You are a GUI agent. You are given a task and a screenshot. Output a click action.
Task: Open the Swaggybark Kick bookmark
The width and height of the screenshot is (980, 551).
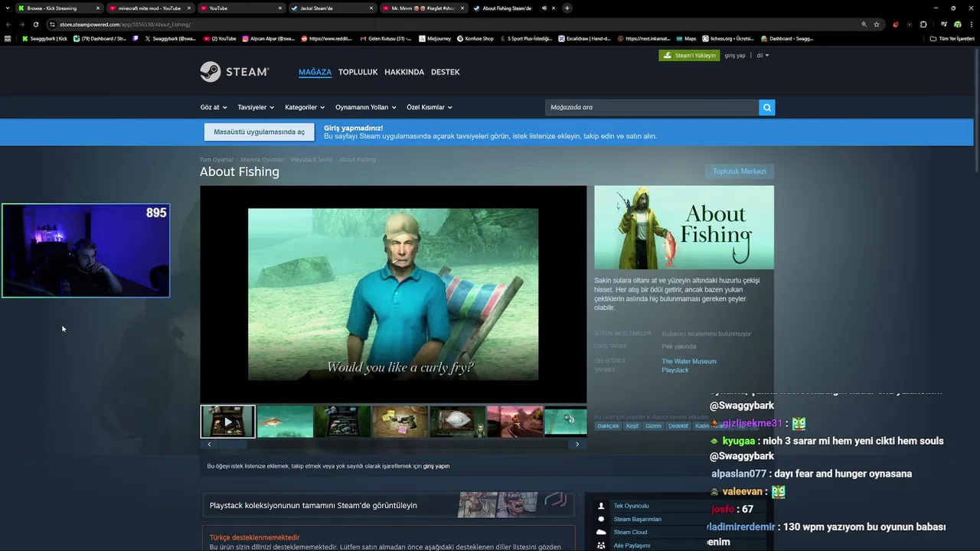(44, 38)
